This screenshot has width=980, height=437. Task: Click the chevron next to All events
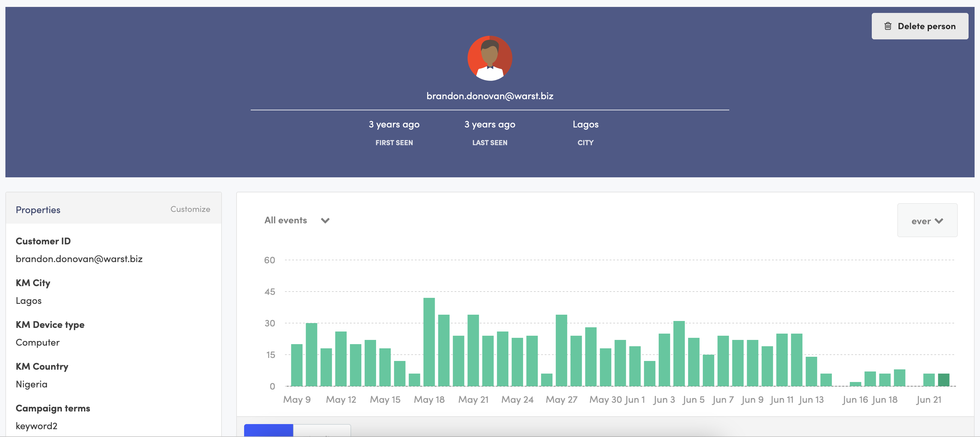click(325, 221)
